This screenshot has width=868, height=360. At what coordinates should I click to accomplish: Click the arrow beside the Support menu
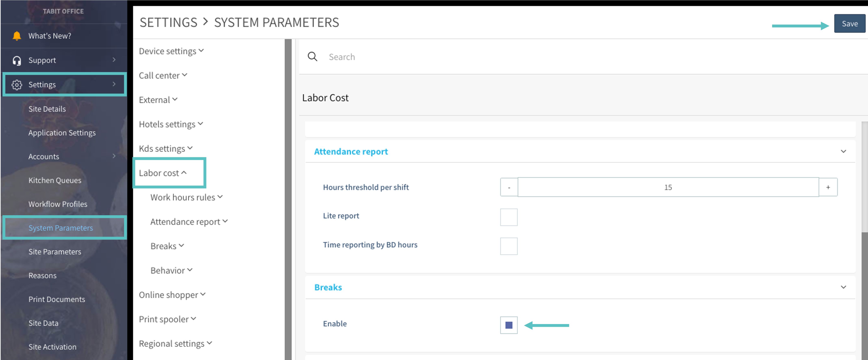pos(114,60)
